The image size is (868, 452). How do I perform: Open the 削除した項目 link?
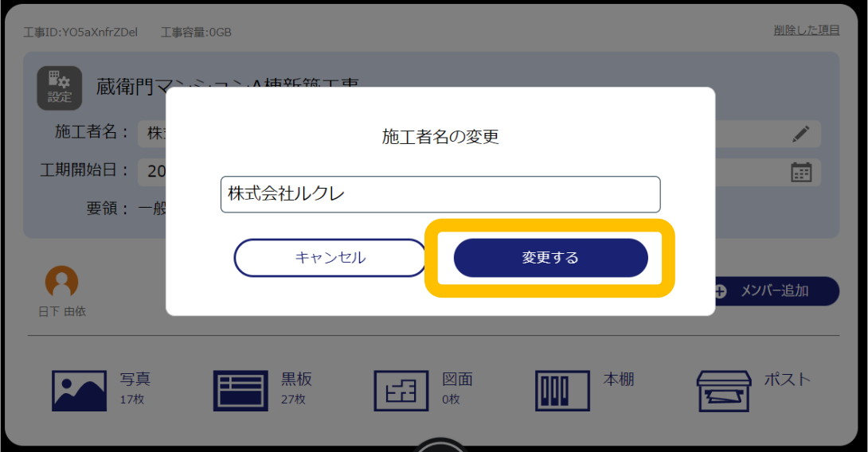click(807, 30)
